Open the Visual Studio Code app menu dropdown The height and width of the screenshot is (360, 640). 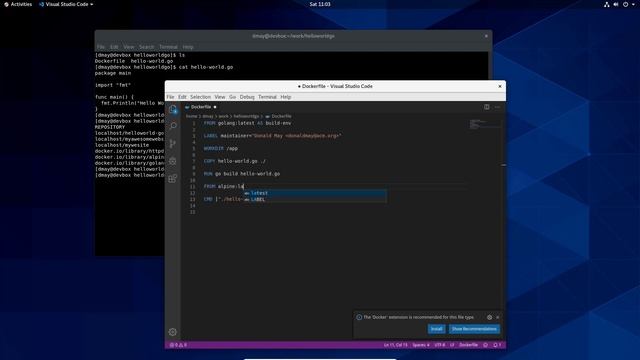(x=66, y=4)
